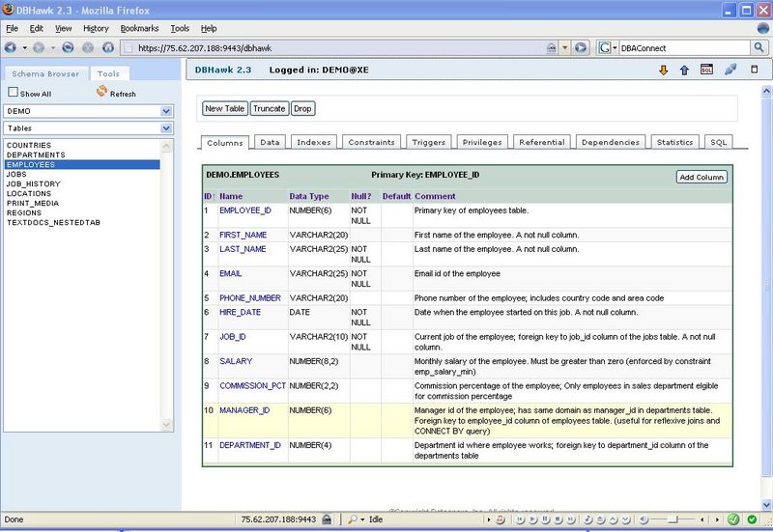Click the Add Column button
The width and height of the screenshot is (773, 532).
(x=701, y=177)
